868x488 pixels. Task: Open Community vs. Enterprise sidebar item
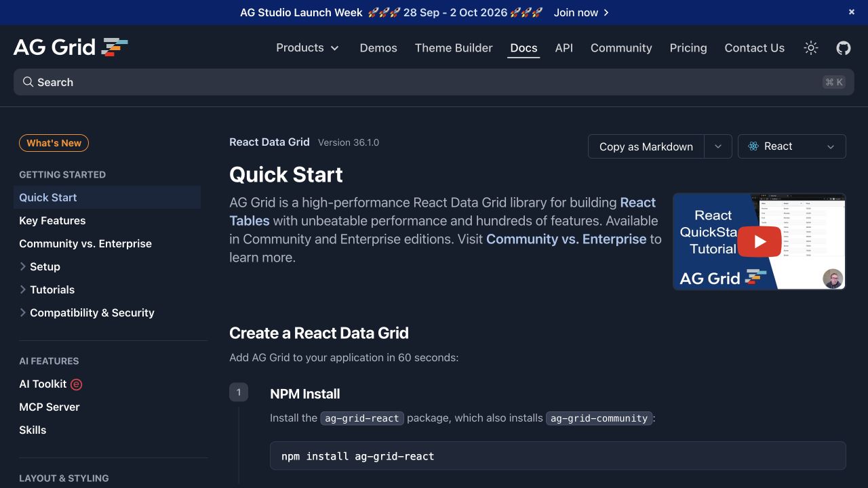[85, 243]
